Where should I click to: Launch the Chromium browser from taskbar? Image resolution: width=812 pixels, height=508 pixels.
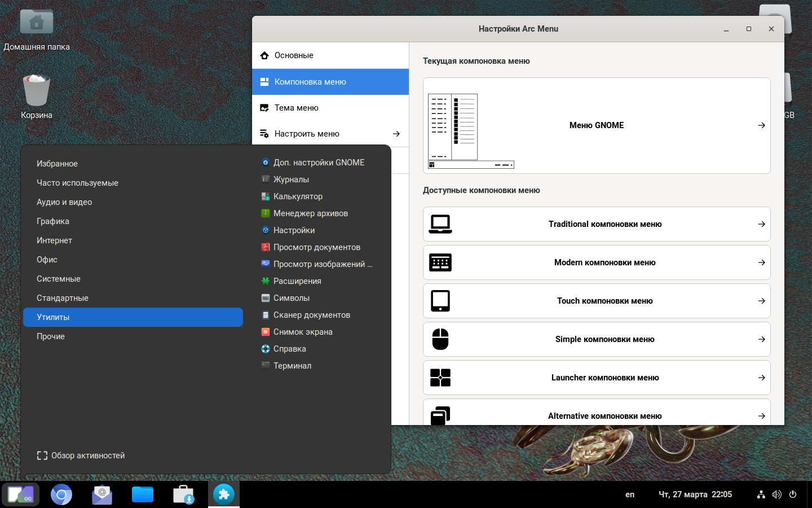61,495
